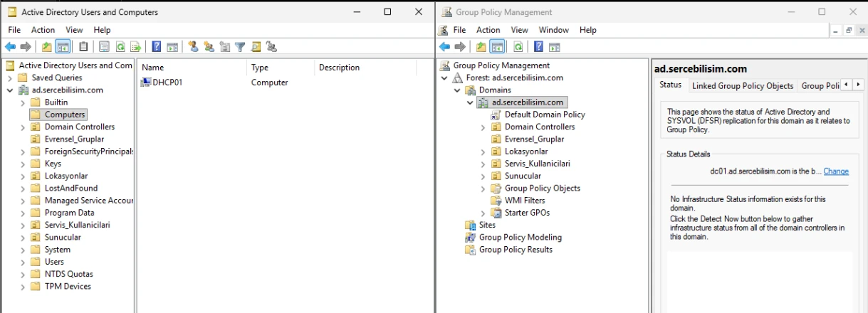Open View menu in Active Directory Users window
This screenshot has width=868, height=313.
(75, 30)
